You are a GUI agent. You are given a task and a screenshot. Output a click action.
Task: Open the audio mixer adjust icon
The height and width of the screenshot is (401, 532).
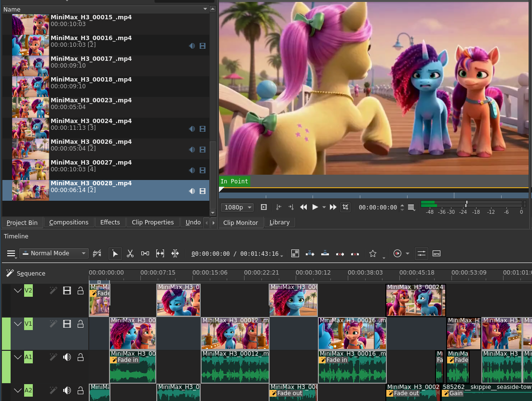[x=421, y=254]
